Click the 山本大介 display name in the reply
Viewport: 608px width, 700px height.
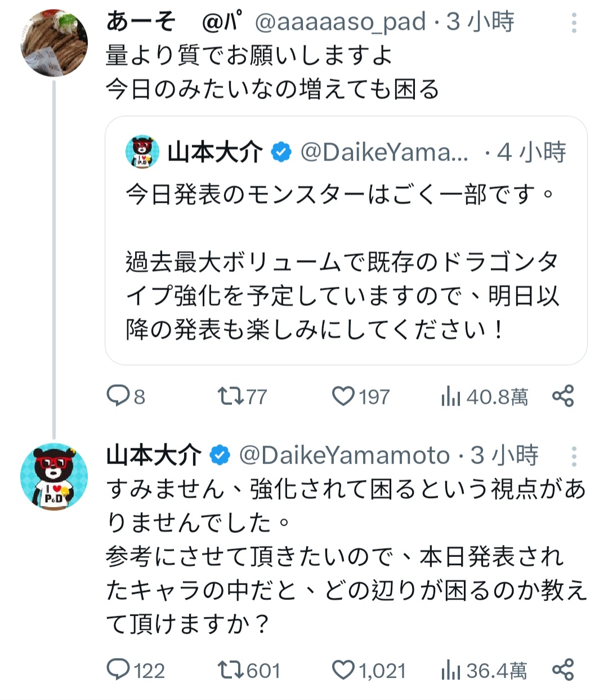153,456
